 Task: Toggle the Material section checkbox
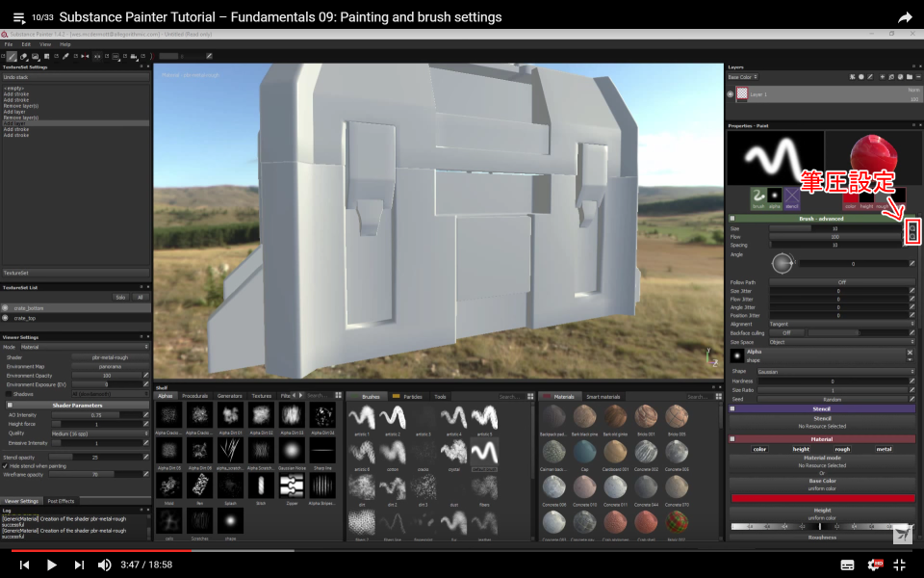(x=732, y=439)
